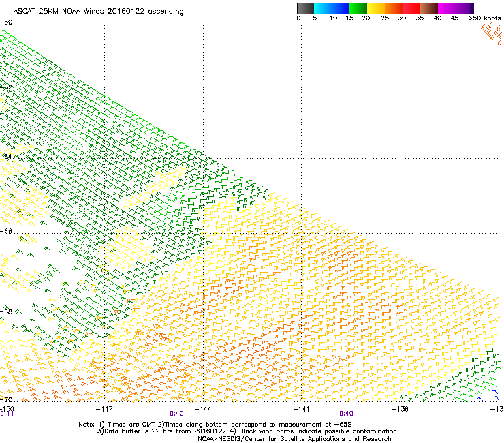
Task: Click the '-60' latitude label
Action: [x=6, y=22]
